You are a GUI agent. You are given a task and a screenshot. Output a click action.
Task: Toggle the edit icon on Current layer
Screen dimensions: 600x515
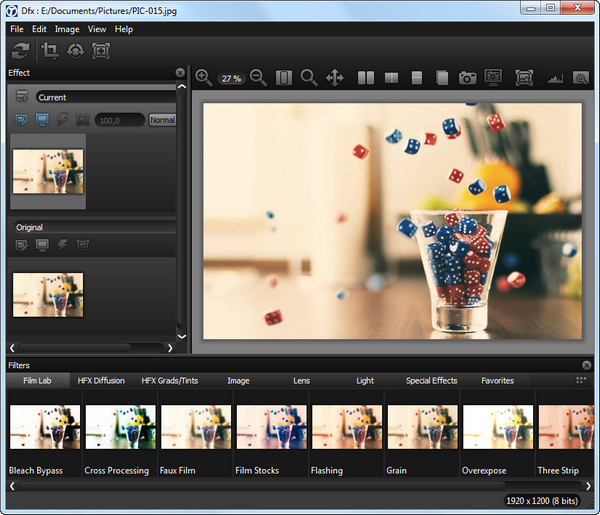(22, 120)
